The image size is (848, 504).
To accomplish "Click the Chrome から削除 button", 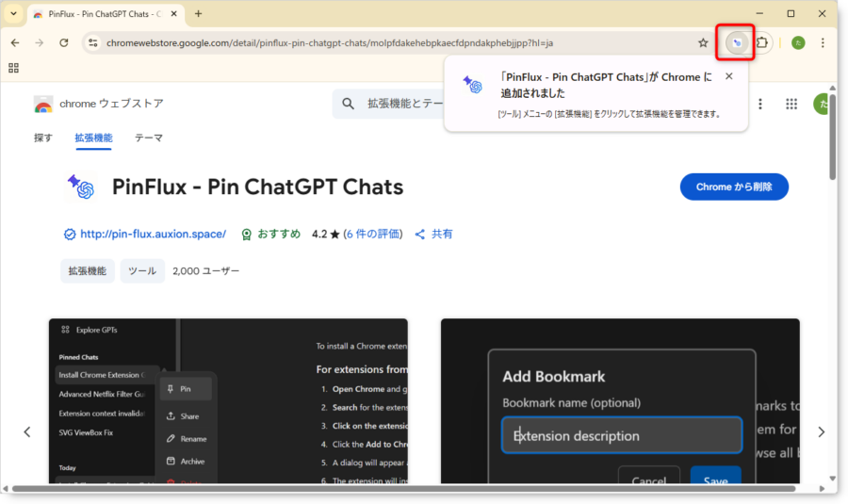I will click(733, 187).
